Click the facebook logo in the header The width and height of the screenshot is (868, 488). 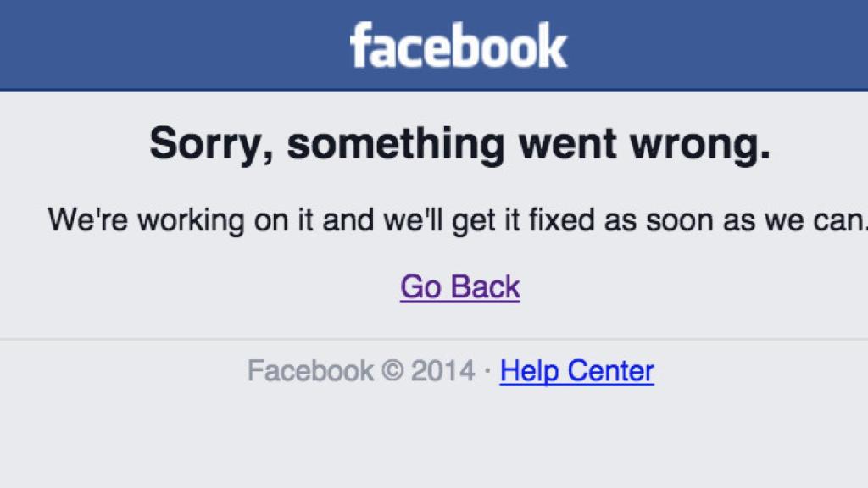click(458, 44)
